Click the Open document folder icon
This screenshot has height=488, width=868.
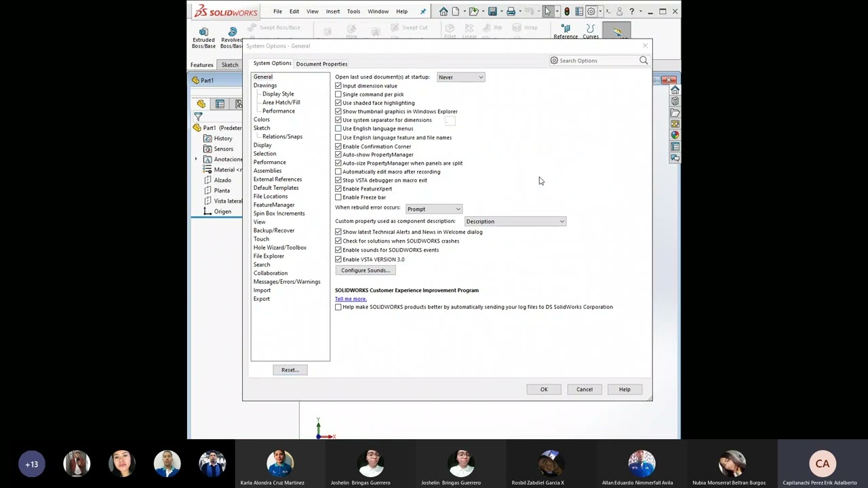(473, 12)
